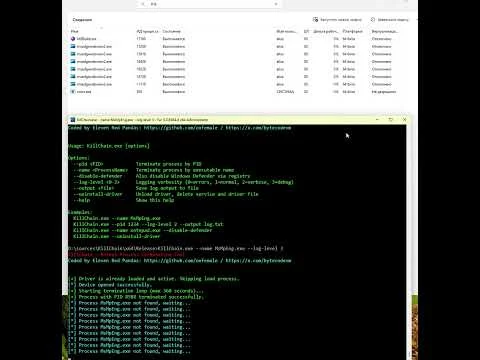This screenshot has width=480, height=360.
Task: Click the console's vertical scrollbar
Action: 409,242
